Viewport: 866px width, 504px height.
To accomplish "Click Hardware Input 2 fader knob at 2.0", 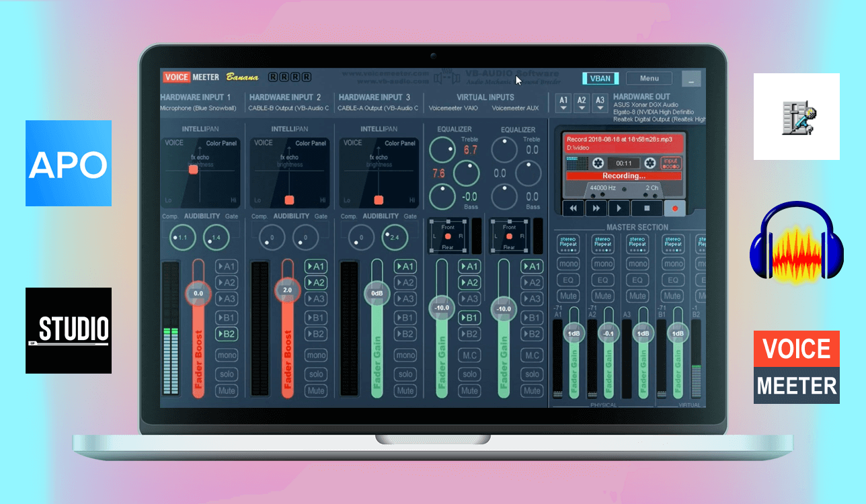I will [x=288, y=290].
